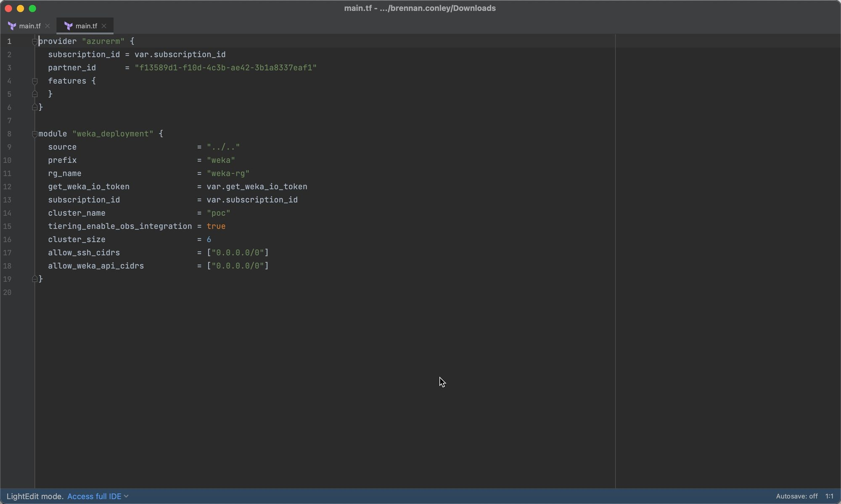This screenshot has width=841, height=504.
Task: Click fold end marker on line 6
Action: point(35,108)
